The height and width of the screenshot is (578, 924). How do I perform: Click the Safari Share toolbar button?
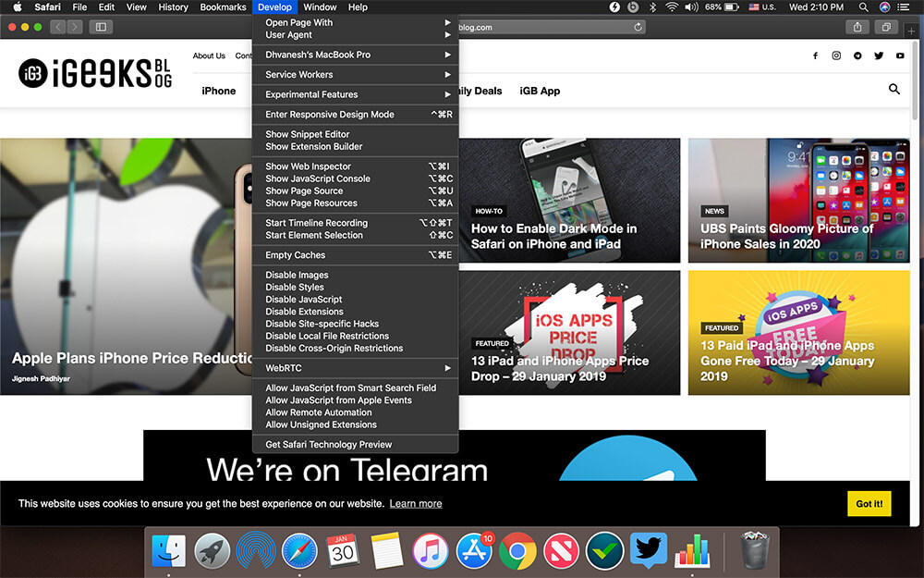tap(857, 27)
